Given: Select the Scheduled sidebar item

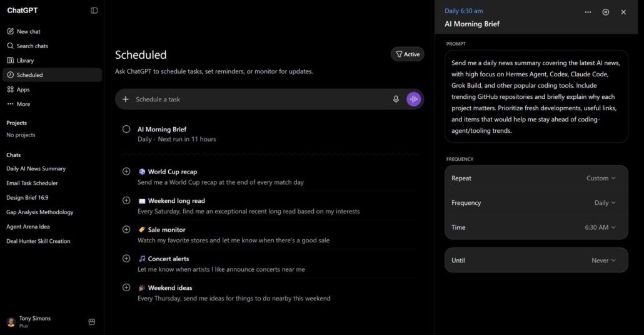Looking at the screenshot, I should coord(52,75).
